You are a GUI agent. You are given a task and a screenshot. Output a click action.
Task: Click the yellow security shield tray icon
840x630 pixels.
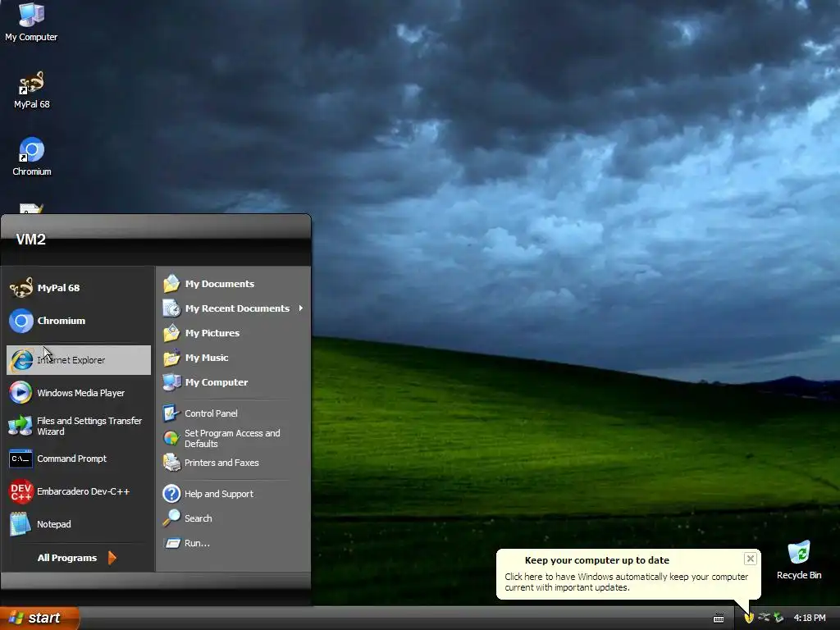pos(749,618)
